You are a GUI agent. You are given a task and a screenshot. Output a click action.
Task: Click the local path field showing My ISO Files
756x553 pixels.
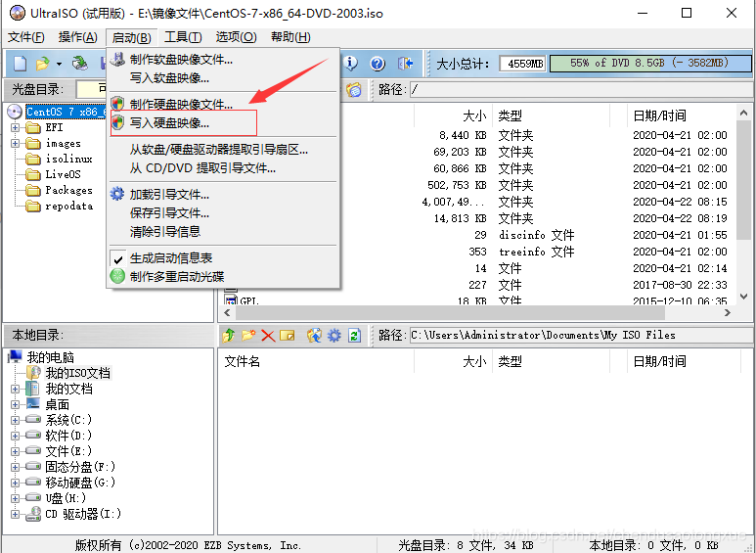coord(581,335)
